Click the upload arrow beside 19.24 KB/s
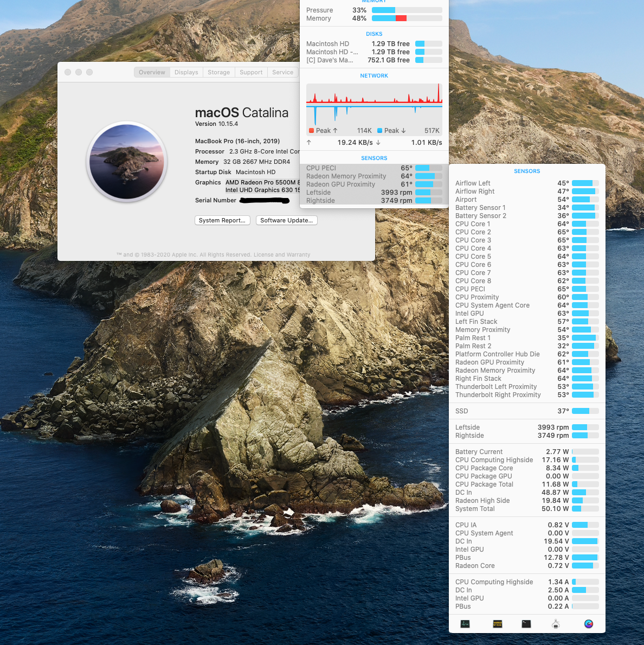The height and width of the screenshot is (645, 644). (x=309, y=142)
